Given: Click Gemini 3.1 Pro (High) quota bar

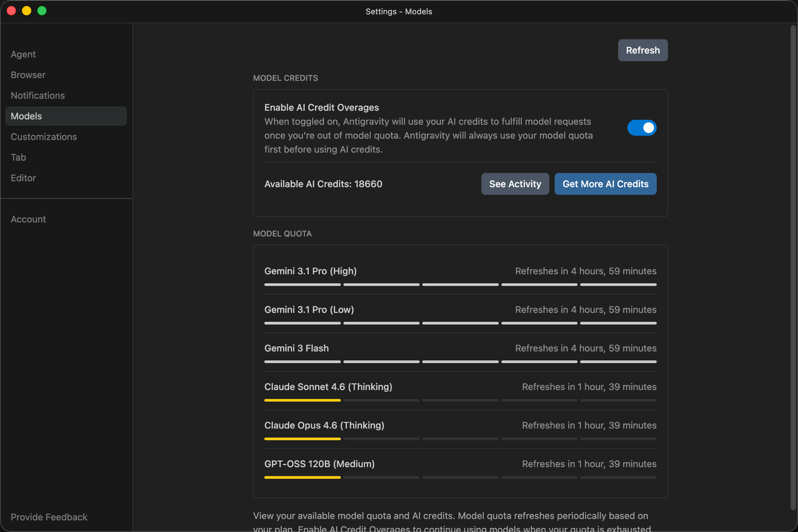Looking at the screenshot, I should (x=460, y=284).
